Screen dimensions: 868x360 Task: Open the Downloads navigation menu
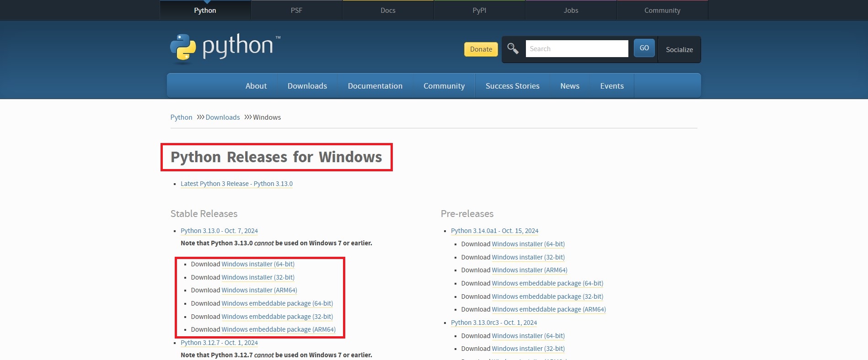click(x=307, y=86)
